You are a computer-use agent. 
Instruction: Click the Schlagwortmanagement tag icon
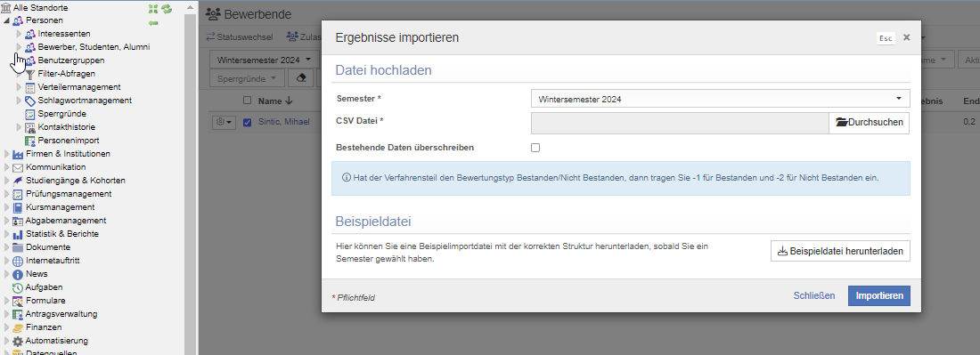pyautogui.click(x=30, y=101)
